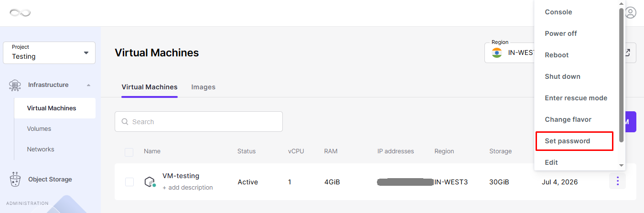Click the Object Storage bucket icon
This screenshot has height=213, width=644.
[15, 180]
